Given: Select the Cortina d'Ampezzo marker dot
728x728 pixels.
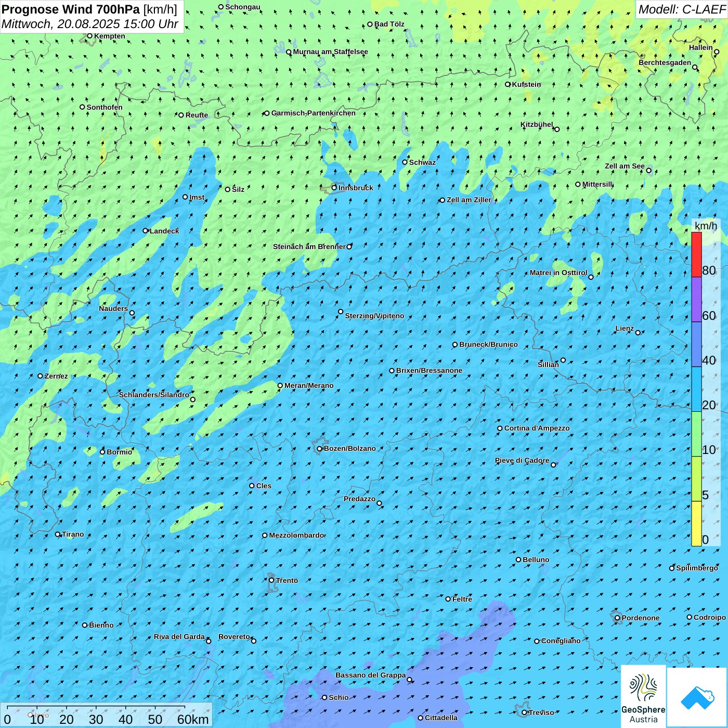Looking at the screenshot, I should pos(500,428).
